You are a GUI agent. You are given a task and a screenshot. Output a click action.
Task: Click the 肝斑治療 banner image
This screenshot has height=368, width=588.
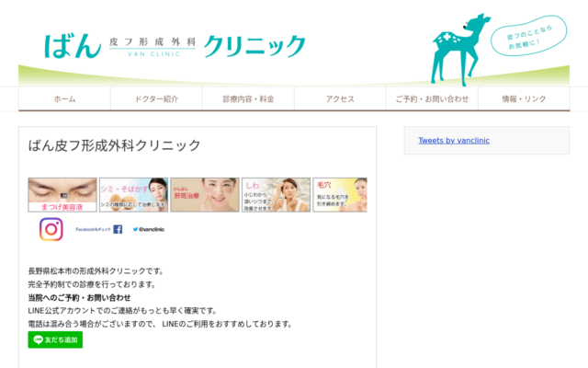click(204, 195)
